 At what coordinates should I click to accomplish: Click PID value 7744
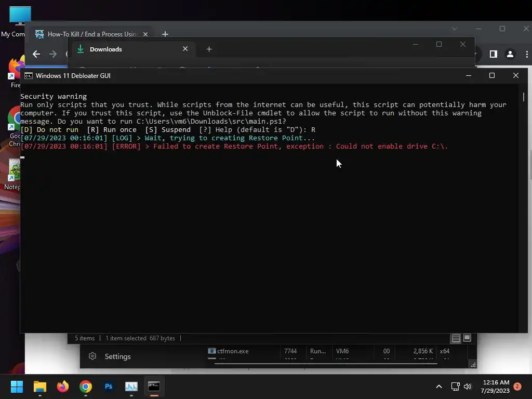pos(290,351)
